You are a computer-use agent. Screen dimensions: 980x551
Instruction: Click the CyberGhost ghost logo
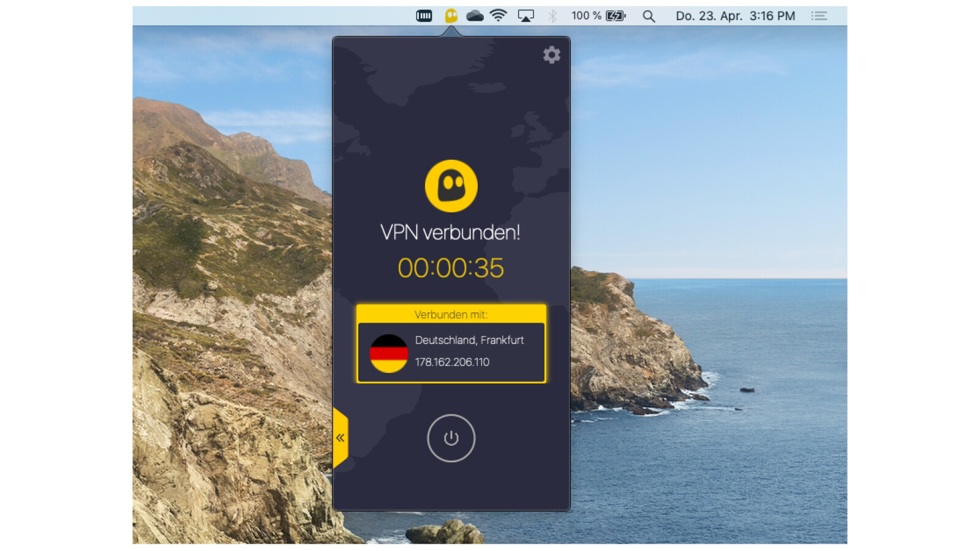451,186
